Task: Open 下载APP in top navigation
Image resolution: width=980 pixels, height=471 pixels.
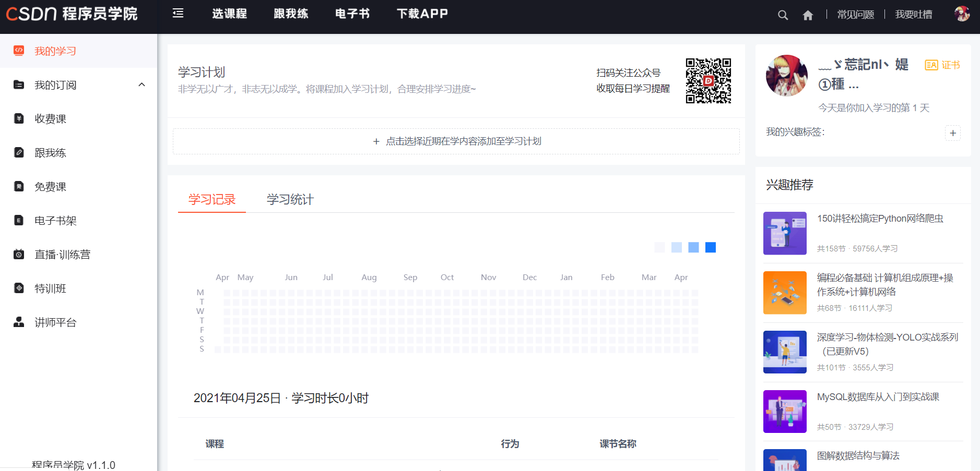Action: click(x=422, y=14)
